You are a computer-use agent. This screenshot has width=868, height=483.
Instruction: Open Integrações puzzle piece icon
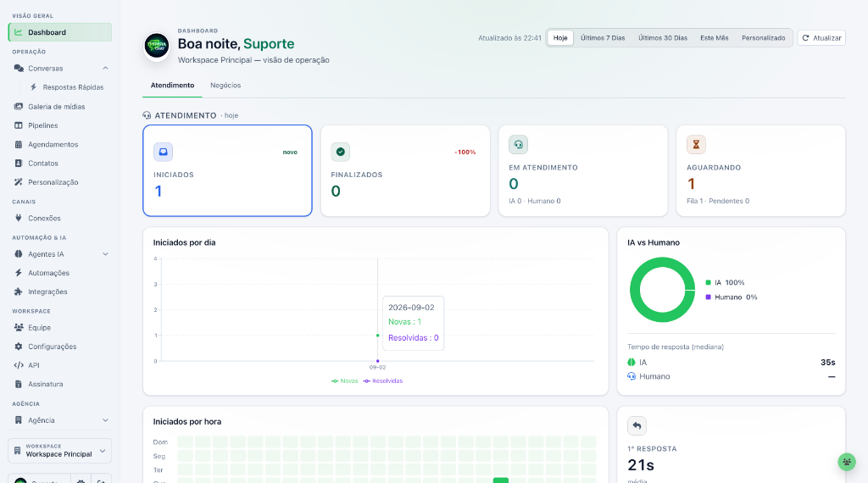click(x=19, y=291)
